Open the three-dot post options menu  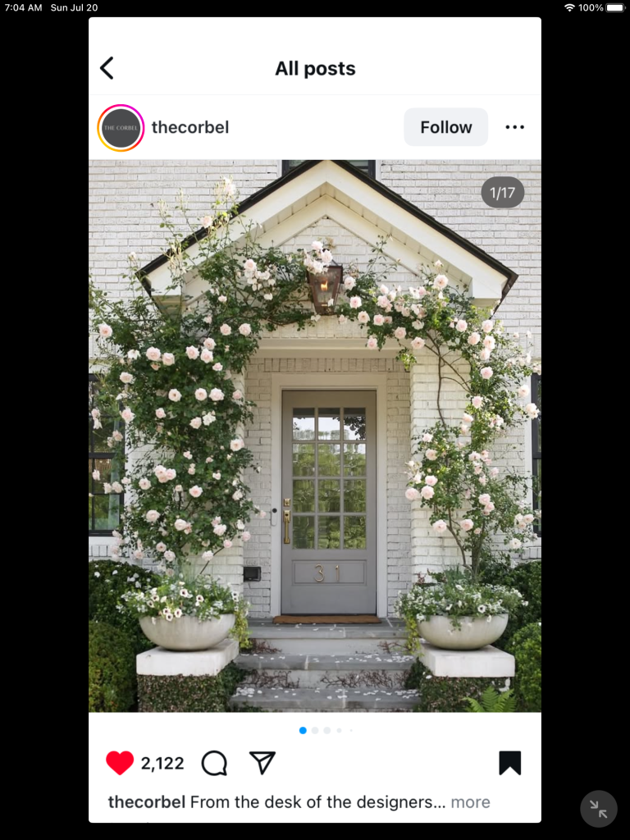[514, 127]
